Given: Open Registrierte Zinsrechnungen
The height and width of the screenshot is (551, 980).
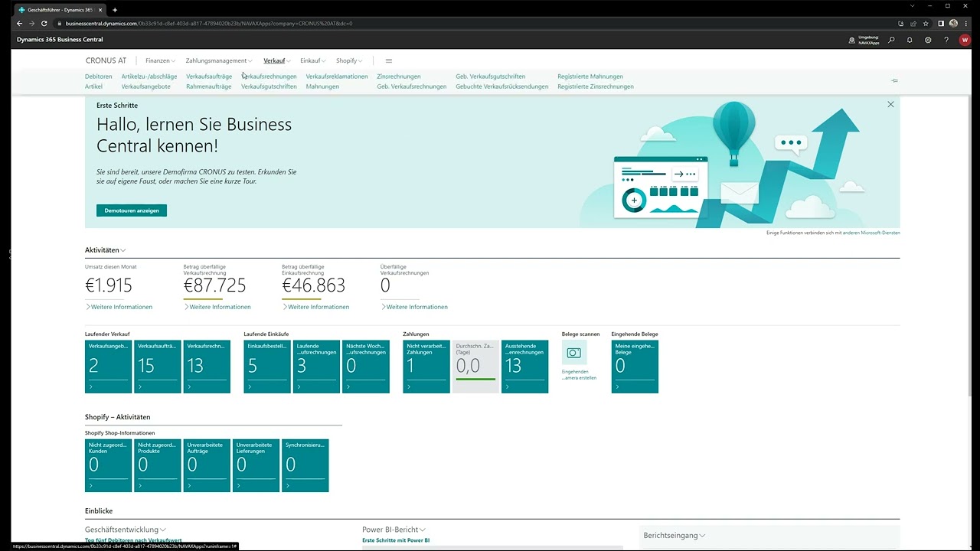Looking at the screenshot, I should tap(596, 86).
